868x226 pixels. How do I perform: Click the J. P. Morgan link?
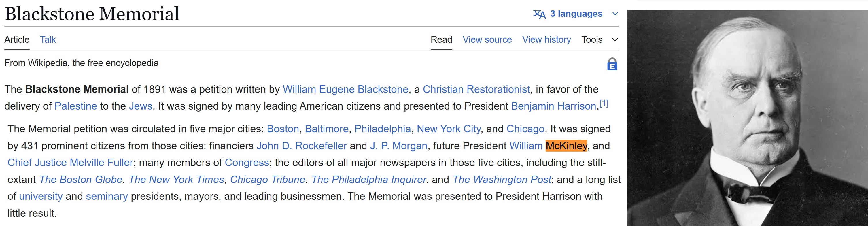(x=399, y=146)
